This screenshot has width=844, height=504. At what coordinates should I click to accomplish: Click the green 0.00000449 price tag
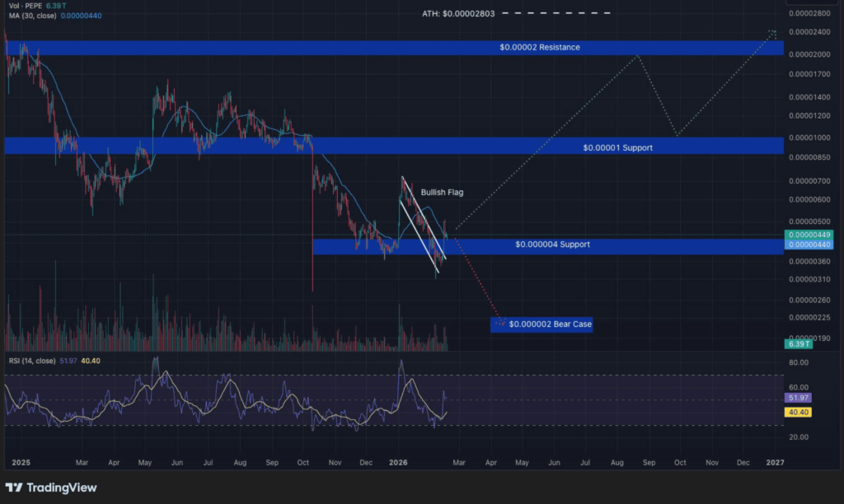click(x=809, y=235)
